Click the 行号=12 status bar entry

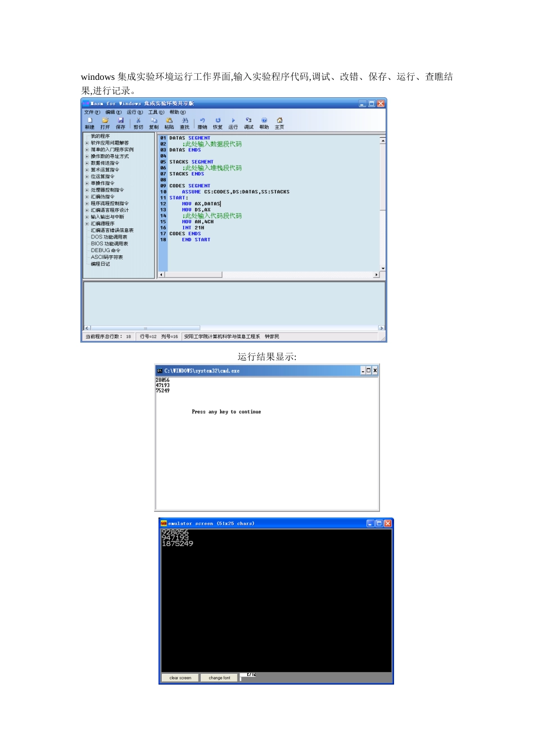pyautogui.click(x=148, y=337)
